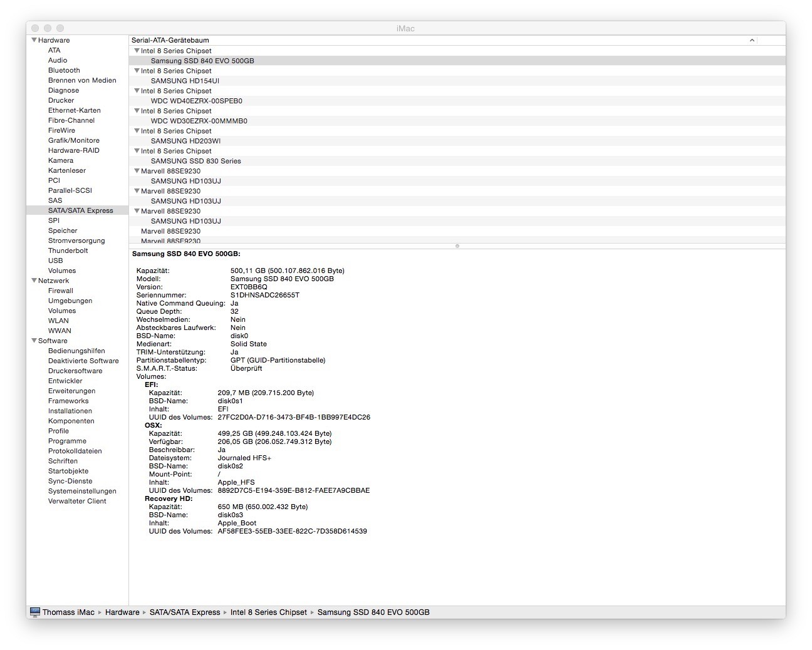Collapse the Software section in the sidebar
The width and height of the screenshot is (812, 650).
coord(34,341)
